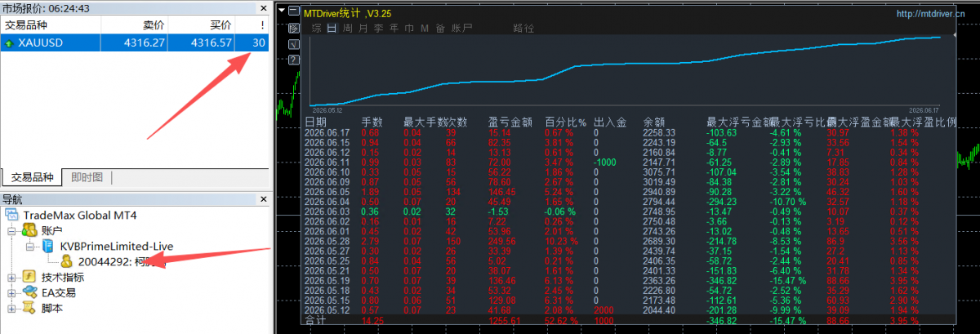The height and width of the screenshot is (334, 980).
Task: Click the 脚本 scripts scroll icon
Action: coord(29,308)
